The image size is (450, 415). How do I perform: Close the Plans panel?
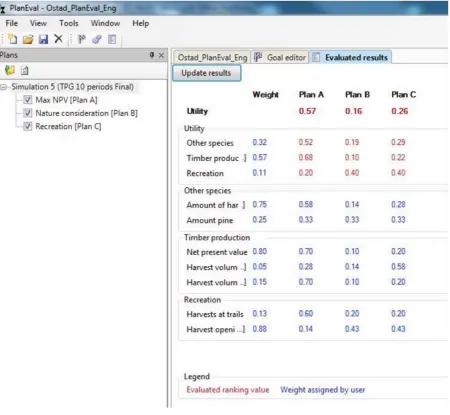(x=161, y=55)
